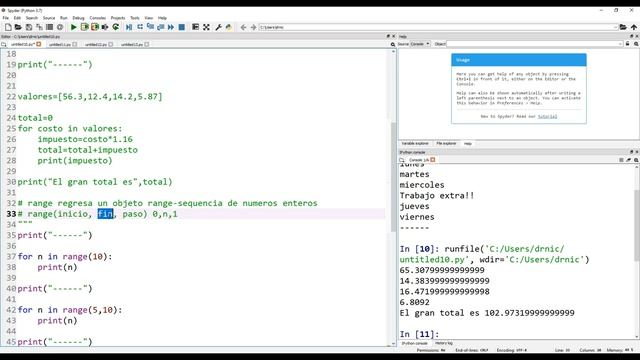Open the Tools menu
Screen dimensions: 640x360
135,18
